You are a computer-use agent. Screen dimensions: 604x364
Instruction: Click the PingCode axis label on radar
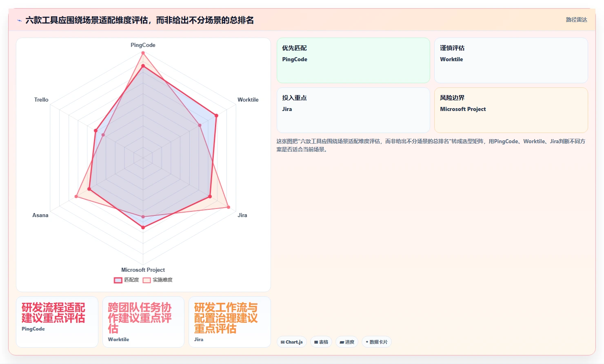click(x=143, y=45)
